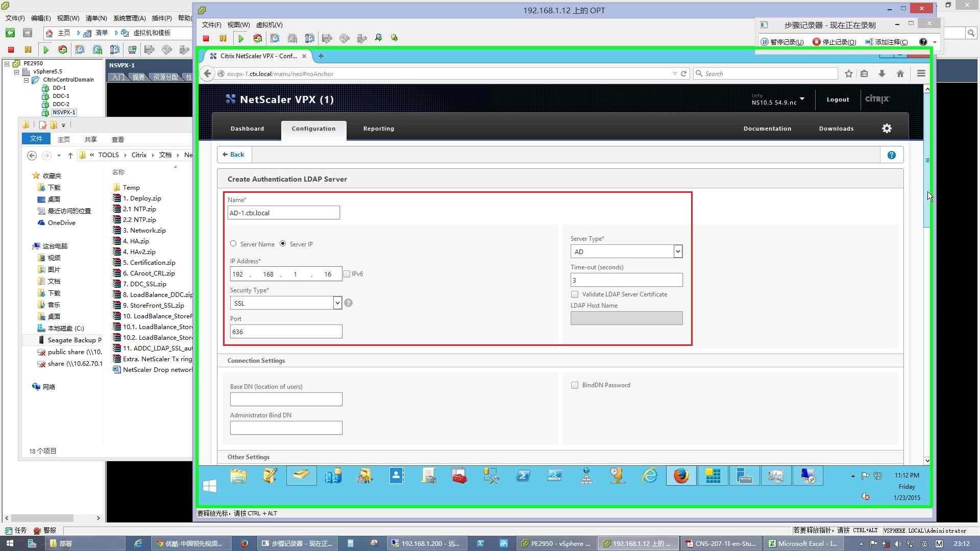Open the Steps Recorder help dropdown arrow

935,42
